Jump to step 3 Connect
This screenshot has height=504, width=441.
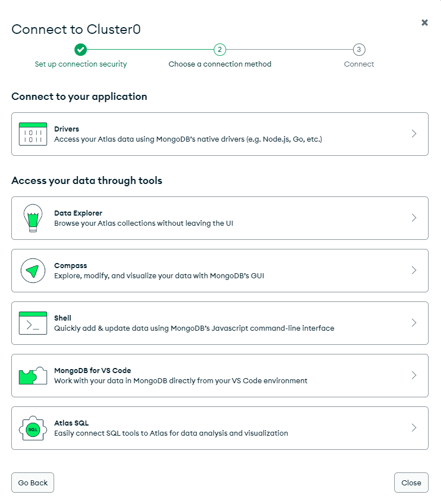359,64
